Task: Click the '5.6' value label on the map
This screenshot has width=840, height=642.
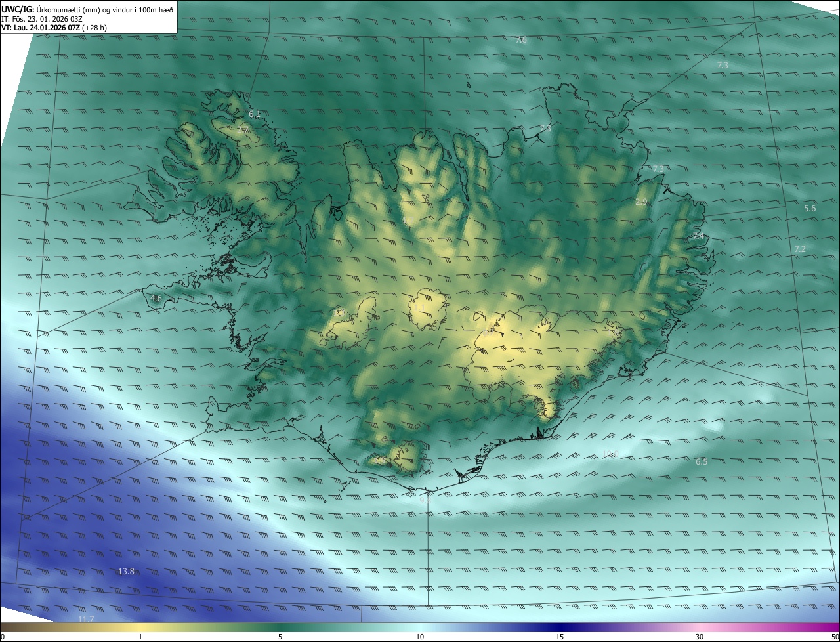Action: [810, 209]
